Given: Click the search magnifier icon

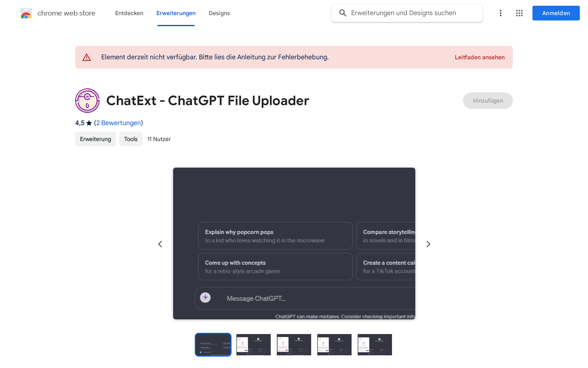Looking at the screenshot, I should [x=343, y=13].
